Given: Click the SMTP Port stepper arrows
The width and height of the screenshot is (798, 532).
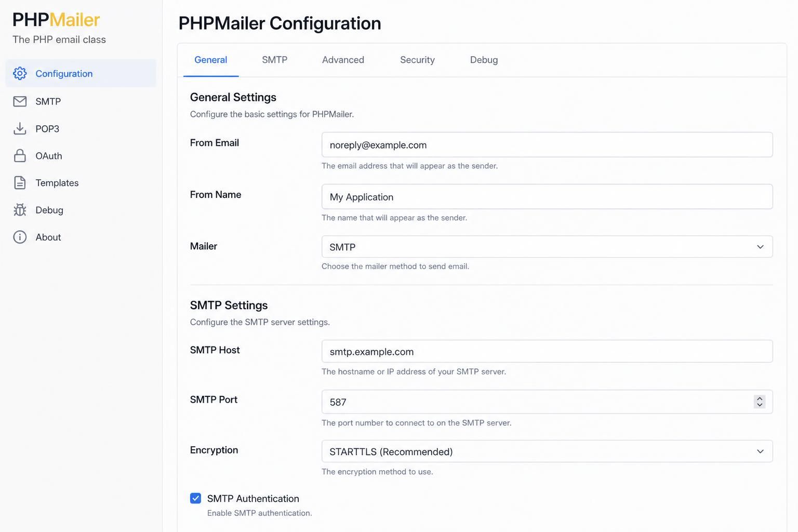Looking at the screenshot, I should 760,402.
